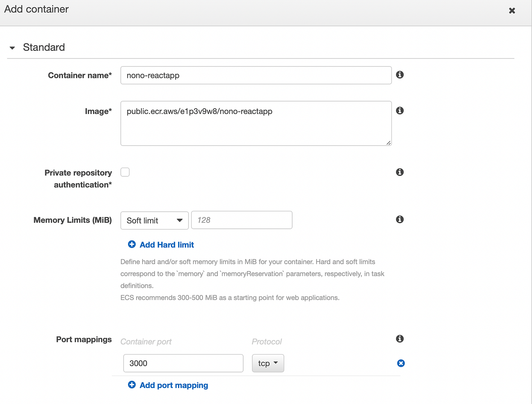
Task: Click info icon beside Container name
Action: pyautogui.click(x=400, y=75)
